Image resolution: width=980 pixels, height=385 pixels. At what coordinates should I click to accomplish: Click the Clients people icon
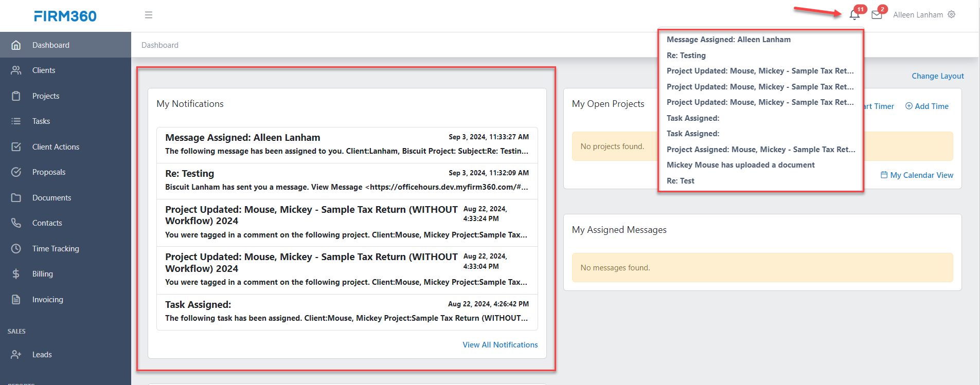(x=16, y=70)
